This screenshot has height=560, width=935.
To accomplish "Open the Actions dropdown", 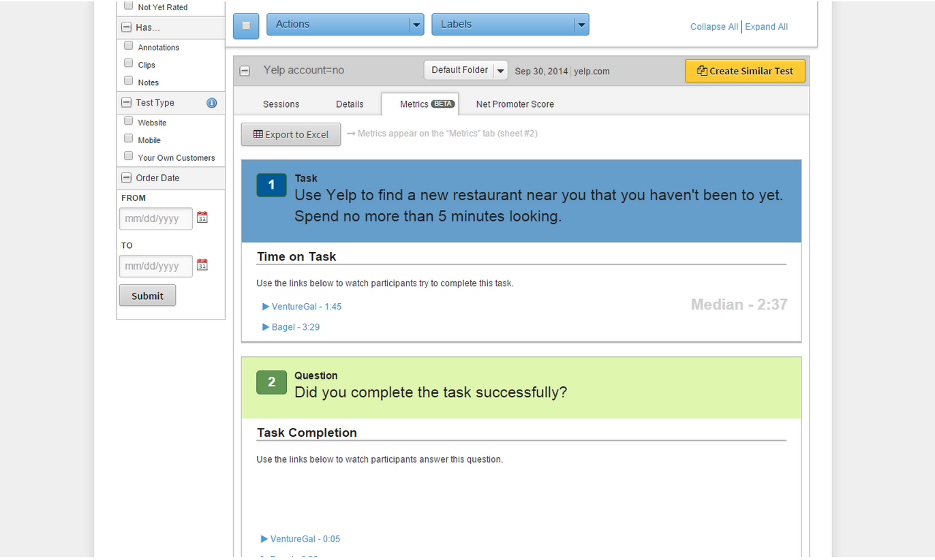I will coord(346,25).
